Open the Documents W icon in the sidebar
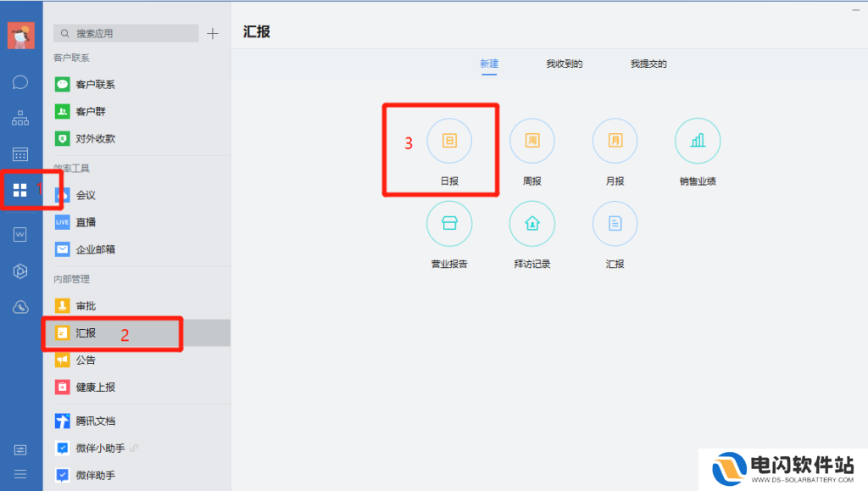 coord(20,235)
